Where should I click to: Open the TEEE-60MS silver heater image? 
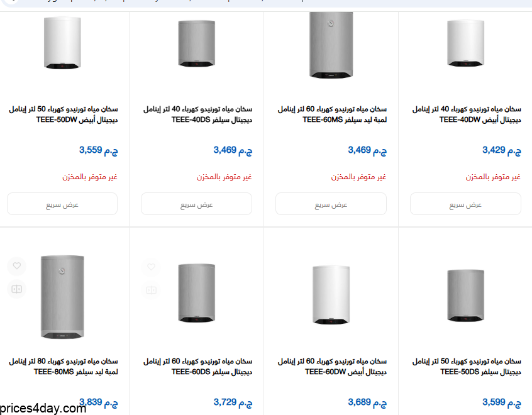click(x=331, y=44)
